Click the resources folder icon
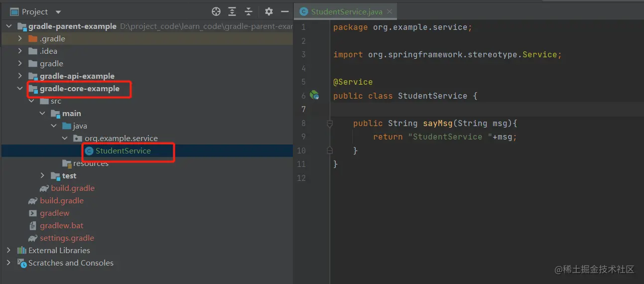 [x=67, y=163]
